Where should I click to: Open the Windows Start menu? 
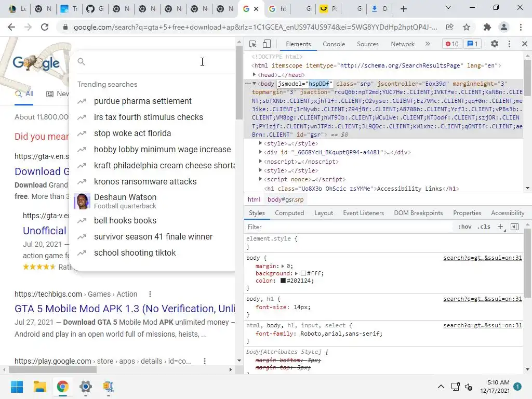click(x=17, y=387)
